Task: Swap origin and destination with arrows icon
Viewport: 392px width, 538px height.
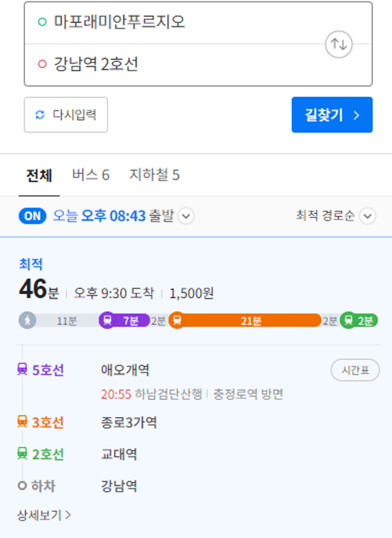Action: 338,44
